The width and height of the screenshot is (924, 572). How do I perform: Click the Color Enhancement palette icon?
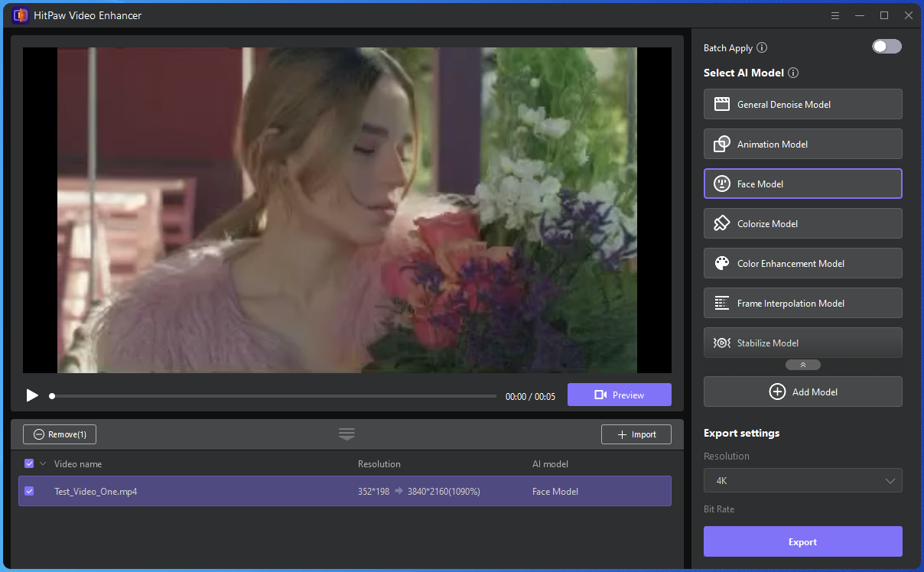[721, 263]
